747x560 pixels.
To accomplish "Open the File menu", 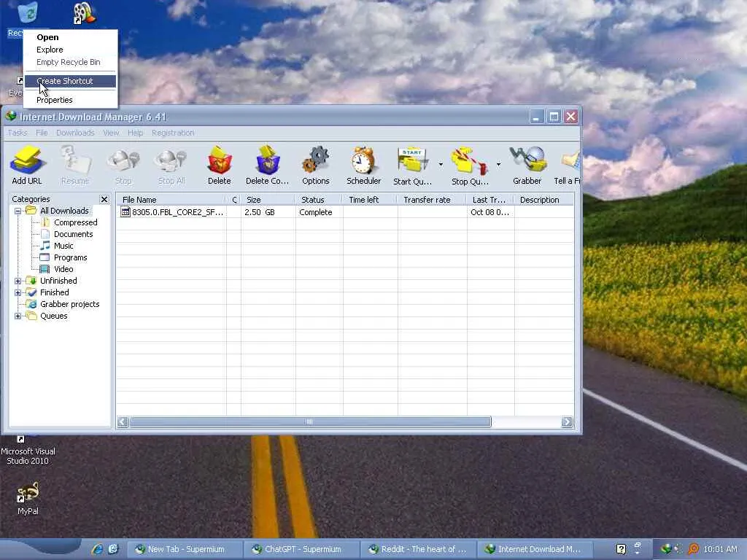I will tap(42, 133).
